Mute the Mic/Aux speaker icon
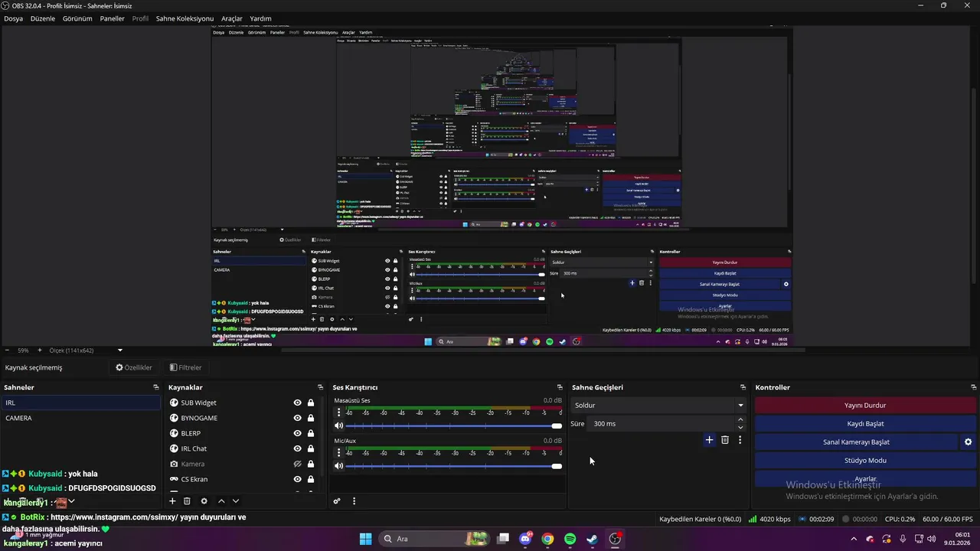The width and height of the screenshot is (980, 551). [x=339, y=466]
